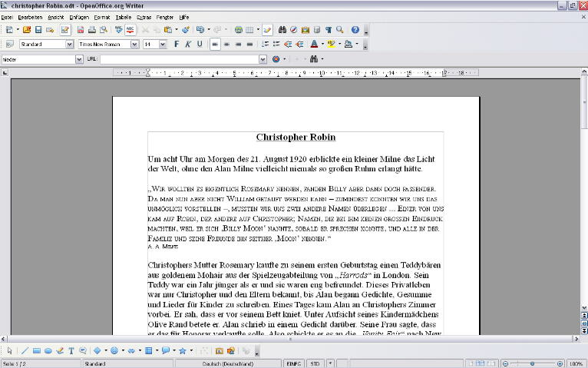Select the Ellipse drawing tool
Viewport: 588px width, 368px height.
[x=48, y=351]
